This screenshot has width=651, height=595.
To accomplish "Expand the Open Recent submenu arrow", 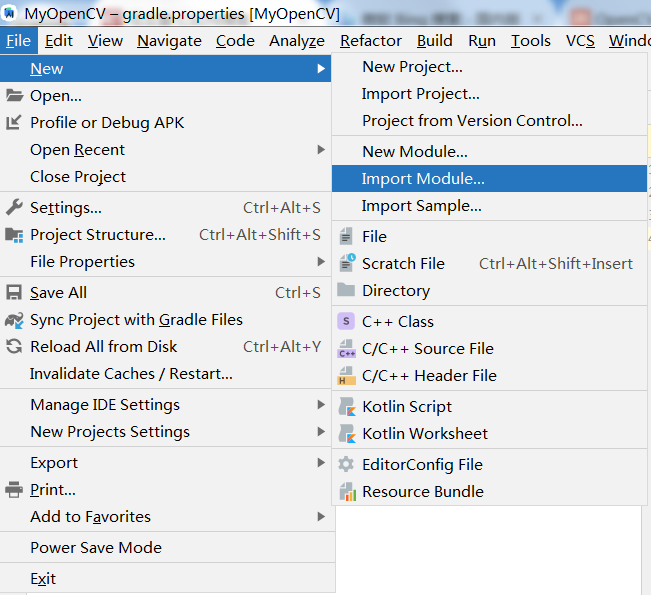I will point(321,149).
